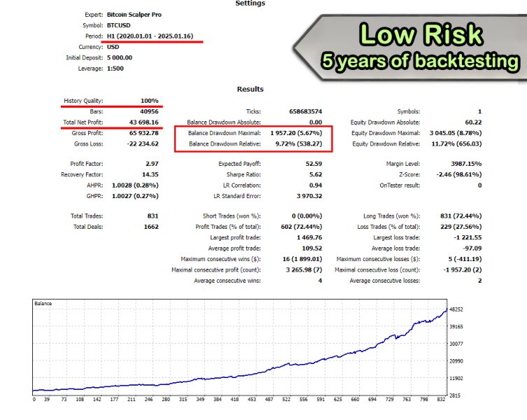Click the BTCUSD symbol value
Image resolution: width=527 pixels, height=420 pixels.
119,25
